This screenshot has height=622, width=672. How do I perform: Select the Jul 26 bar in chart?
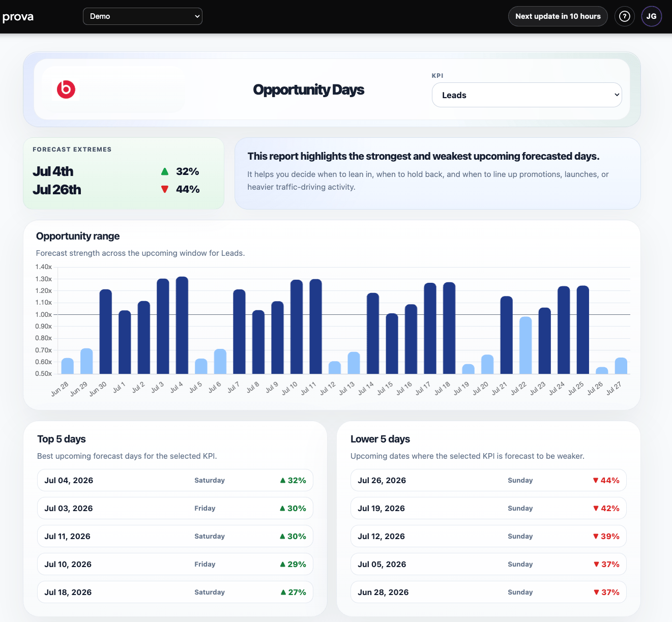click(602, 370)
